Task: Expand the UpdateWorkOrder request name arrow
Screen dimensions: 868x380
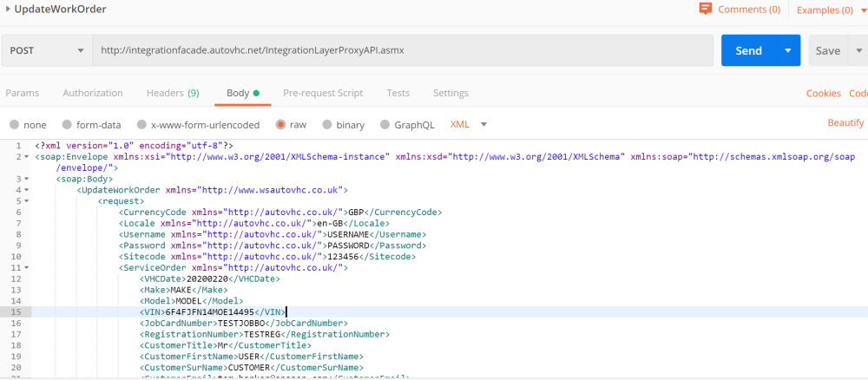Action: 8,10
